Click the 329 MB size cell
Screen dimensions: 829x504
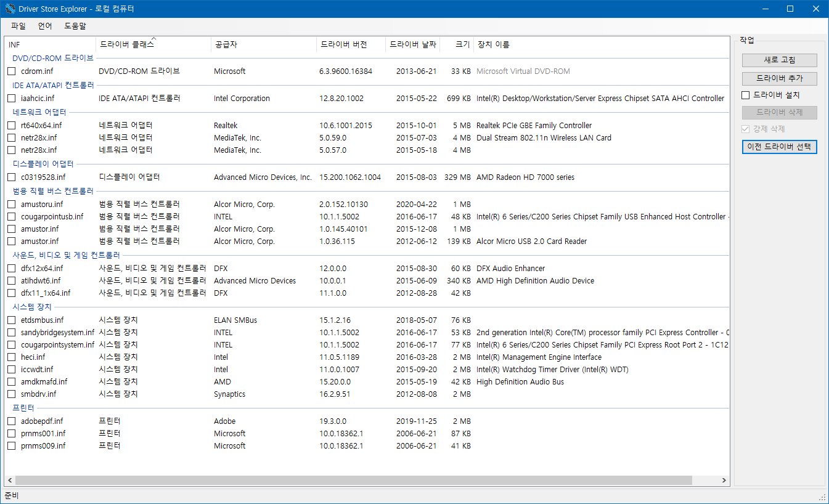tap(457, 177)
